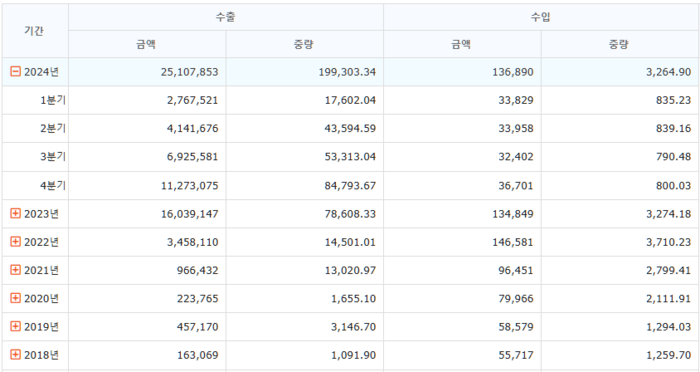
Task: Collapse the 2024년 row with minus icon
Action: coord(15,71)
